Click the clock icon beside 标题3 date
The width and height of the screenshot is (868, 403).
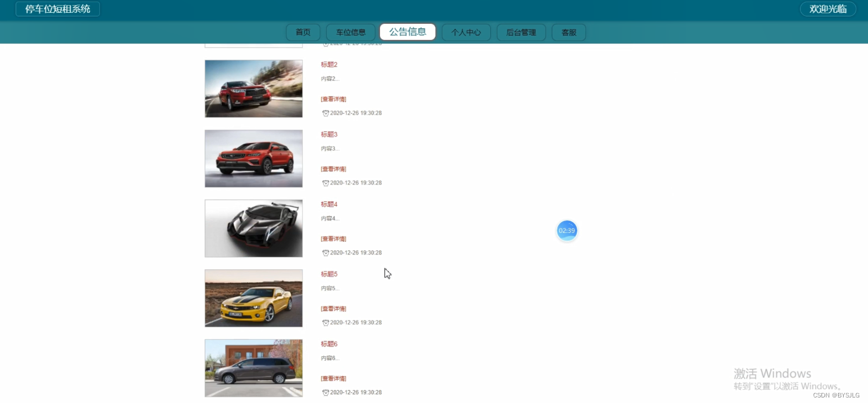pyautogui.click(x=326, y=183)
